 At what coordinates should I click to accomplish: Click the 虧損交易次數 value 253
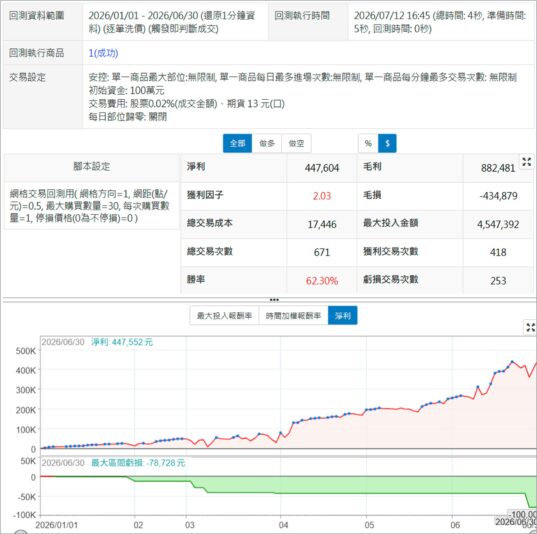498,281
